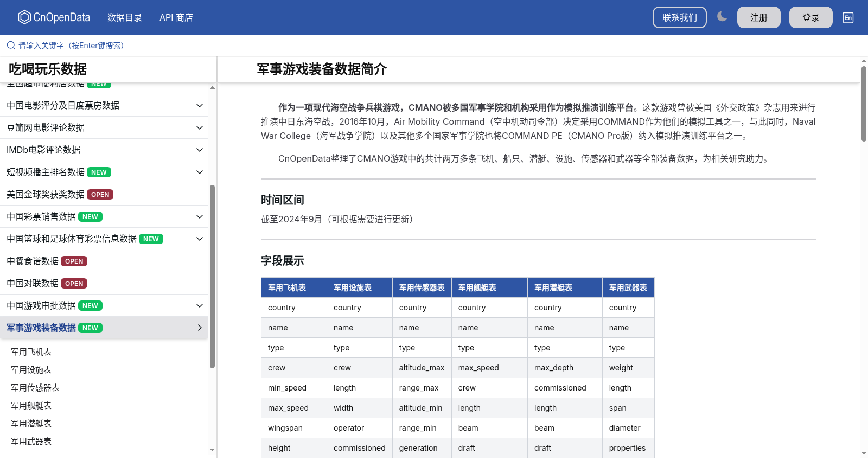Click the 军用飞机表 table header
This screenshot has width=868, height=467.
click(294, 287)
